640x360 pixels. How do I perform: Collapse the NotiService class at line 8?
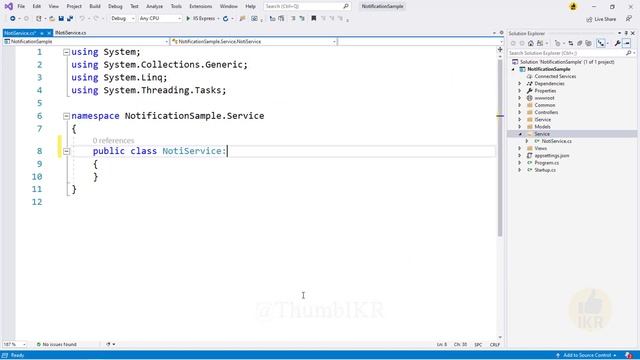(x=66, y=151)
